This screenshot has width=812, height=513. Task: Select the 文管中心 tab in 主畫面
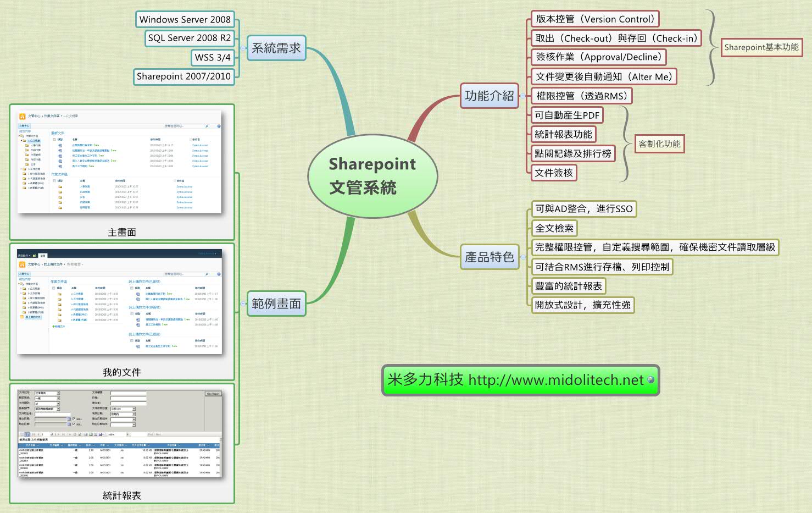pos(24,126)
